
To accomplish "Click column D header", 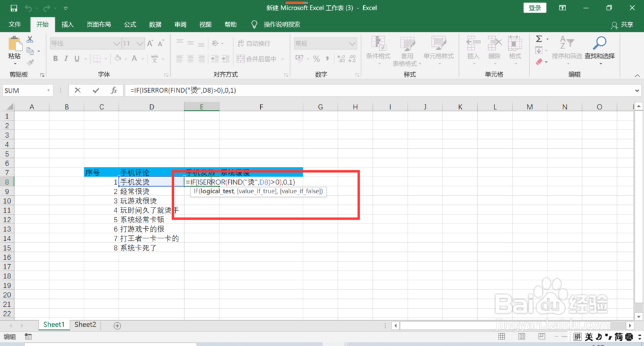I will coord(151,107).
